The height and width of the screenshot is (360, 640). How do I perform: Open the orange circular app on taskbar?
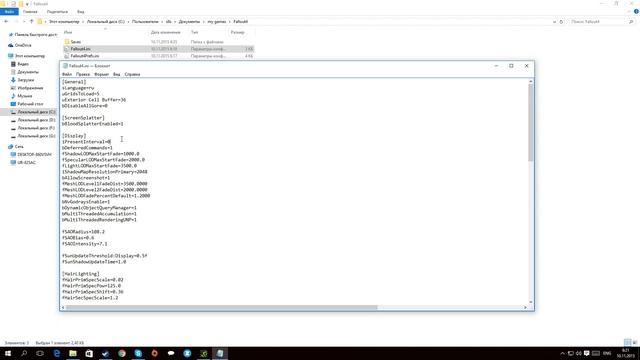tap(154, 353)
